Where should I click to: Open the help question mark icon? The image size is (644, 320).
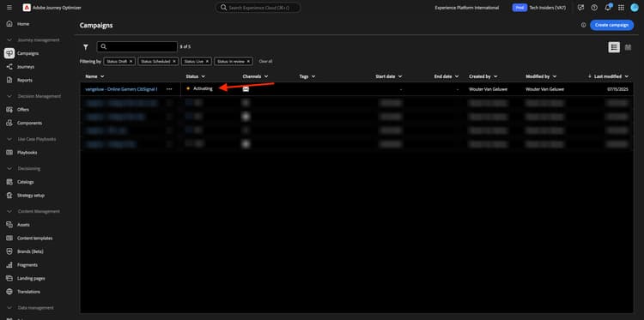click(x=594, y=8)
